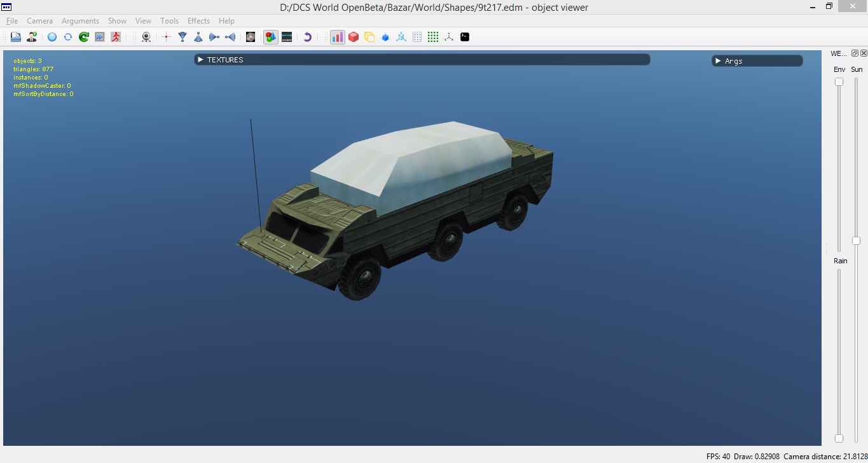Click the green reload model icon
This screenshot has width=868, height=463.
(84, 37)
